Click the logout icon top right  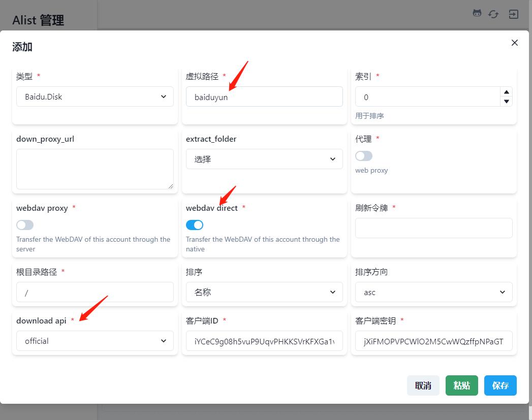pyautogui.click(x=513, y=14)
